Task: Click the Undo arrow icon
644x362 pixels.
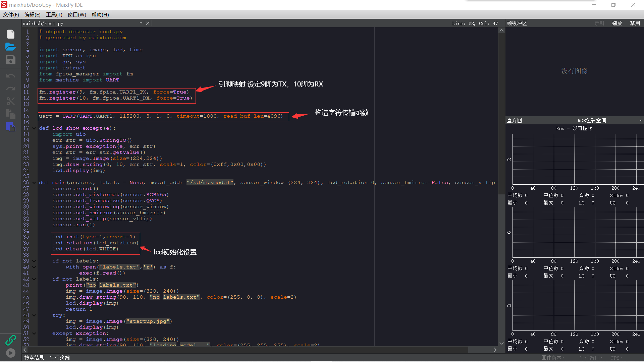Action: click(x=11, y=76)
